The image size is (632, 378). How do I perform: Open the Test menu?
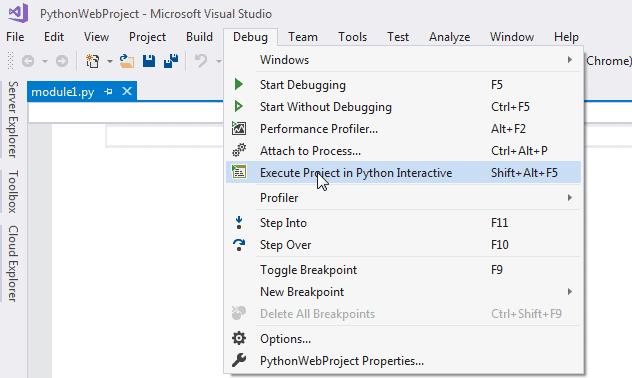point(398,37)
